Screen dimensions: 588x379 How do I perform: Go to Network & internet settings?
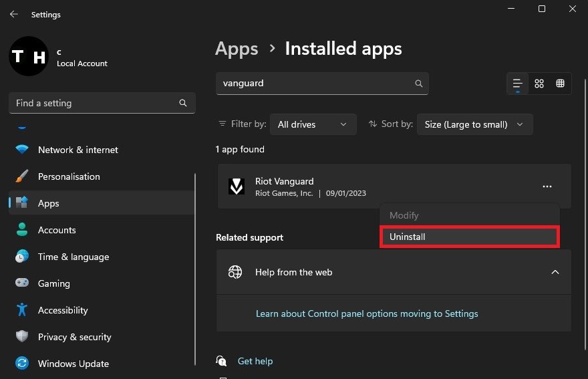[x=78, y=150]
